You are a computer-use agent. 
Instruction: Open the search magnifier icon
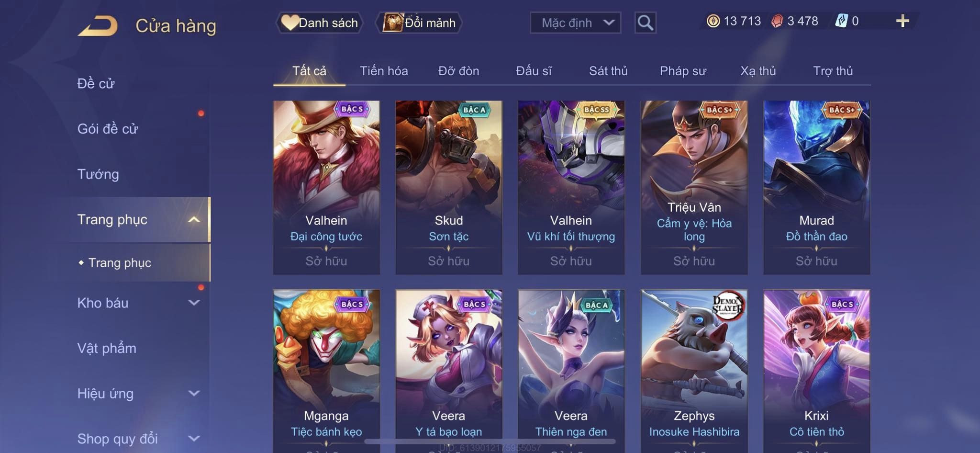645,23
